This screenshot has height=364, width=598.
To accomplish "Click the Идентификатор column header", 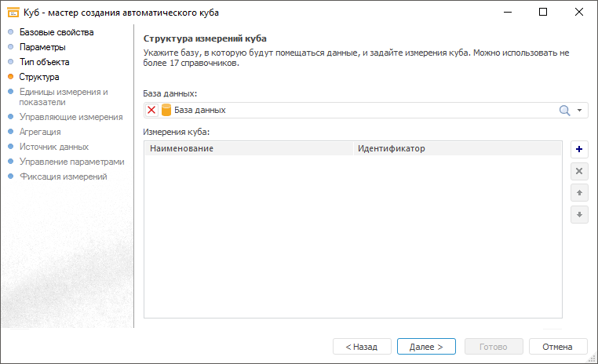I will pos(457,148).
